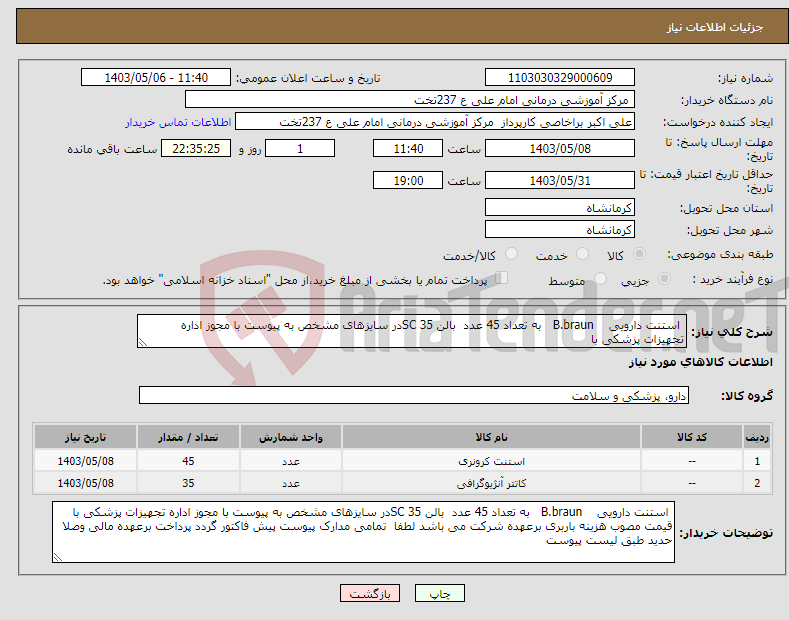Click the buyer notes textarea
Viewport: 789px width, 620px height.
click(363, 532)
